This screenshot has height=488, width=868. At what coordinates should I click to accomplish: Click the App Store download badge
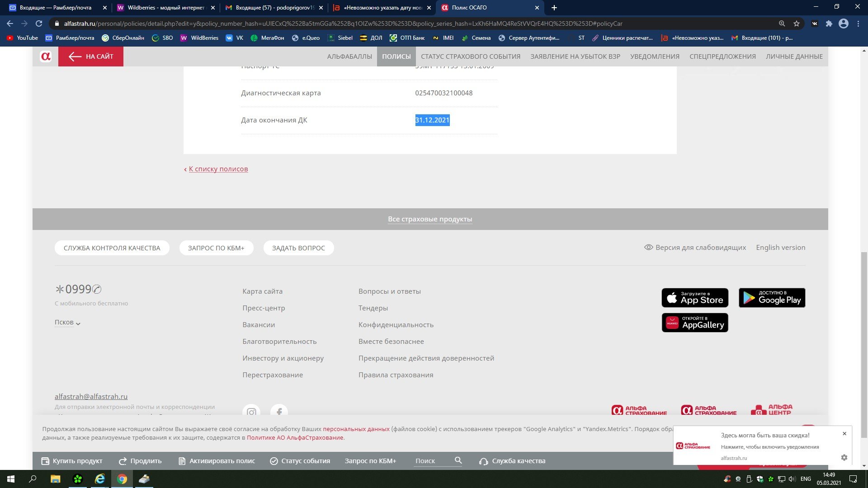tap(695, 298)
